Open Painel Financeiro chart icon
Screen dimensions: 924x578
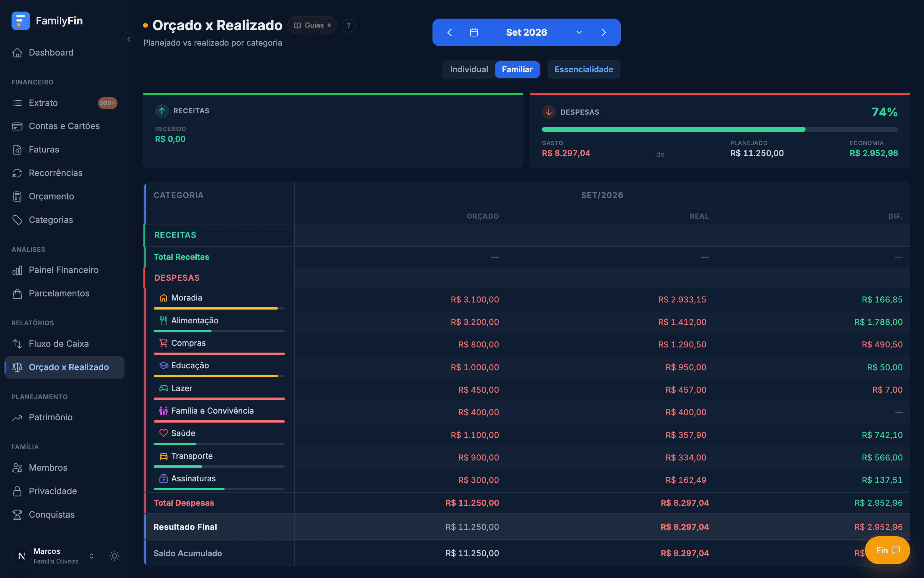[x=17, y=270]
